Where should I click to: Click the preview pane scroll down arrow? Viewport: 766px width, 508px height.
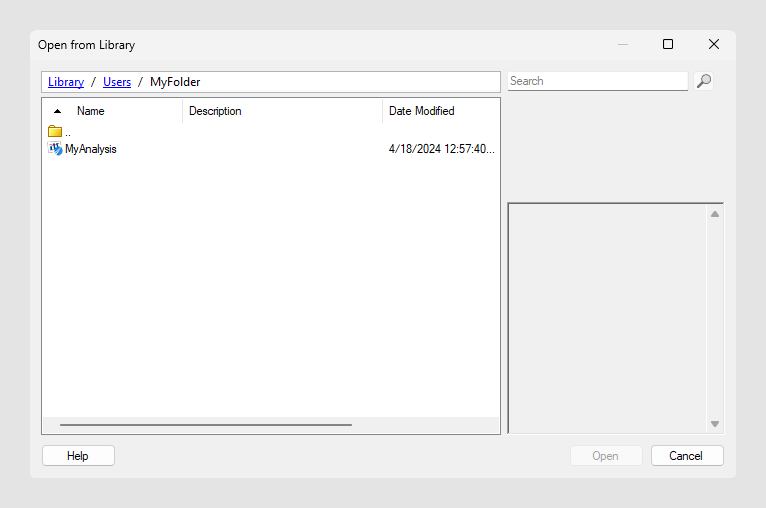pyautogui.click(x=715, y=424)
